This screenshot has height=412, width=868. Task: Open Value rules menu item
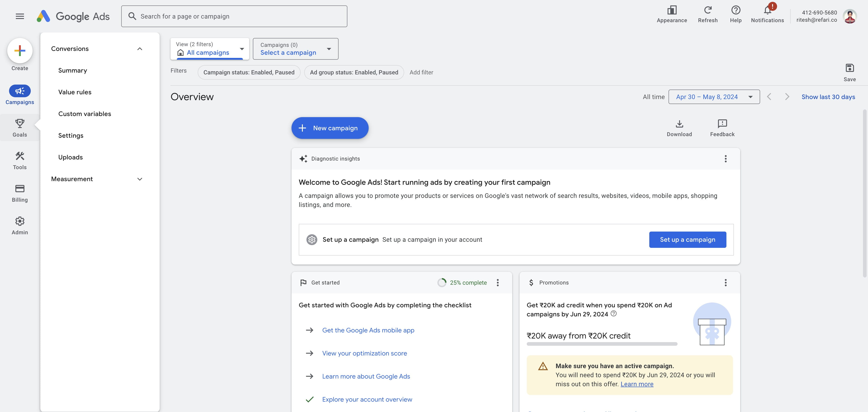(x=75, y=92)
